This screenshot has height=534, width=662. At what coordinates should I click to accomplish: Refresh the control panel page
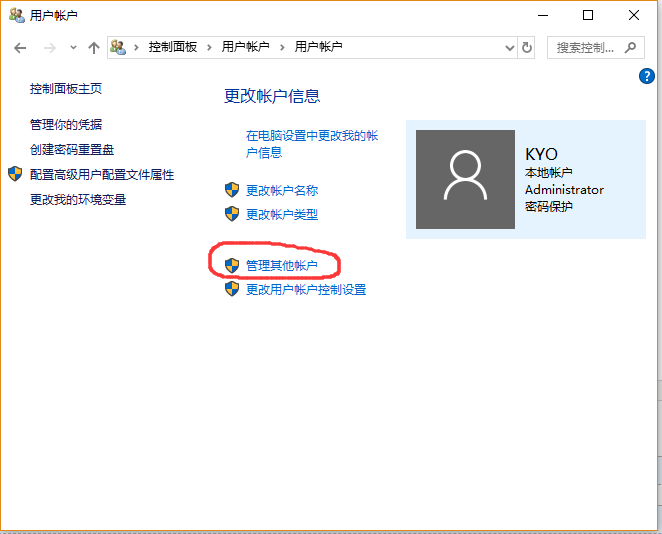[526, 48]
